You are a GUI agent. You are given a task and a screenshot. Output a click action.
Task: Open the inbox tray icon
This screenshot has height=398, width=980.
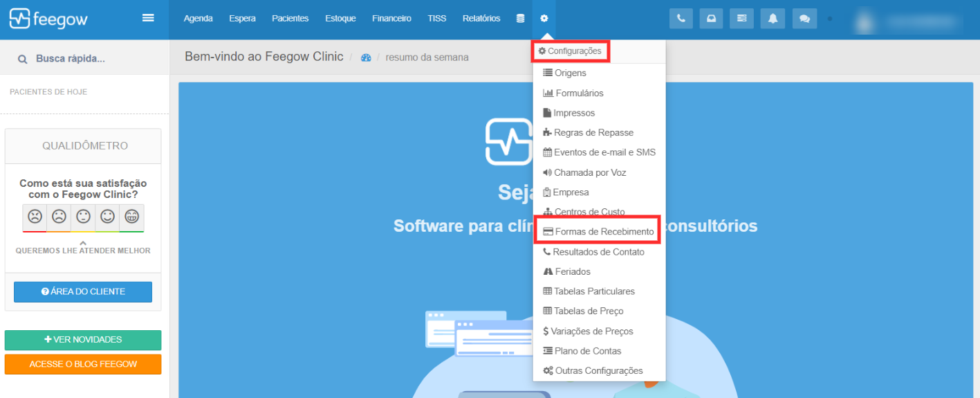(712, 19)
